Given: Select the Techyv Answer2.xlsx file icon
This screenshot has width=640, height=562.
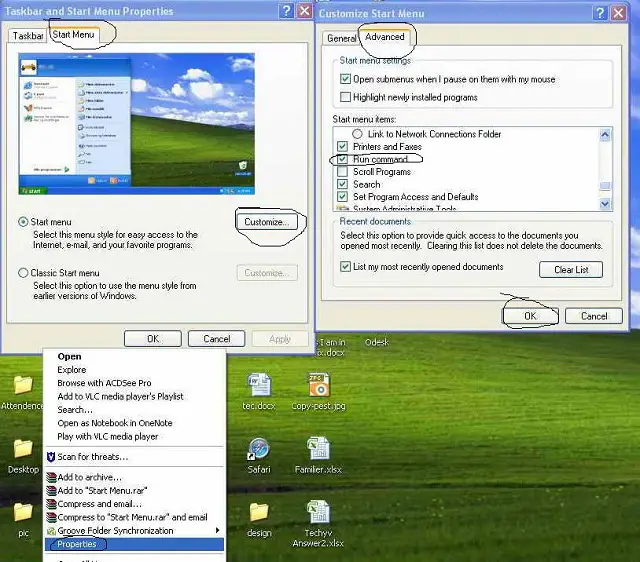Looking at the screenshot, I should [x=318, y=512].
